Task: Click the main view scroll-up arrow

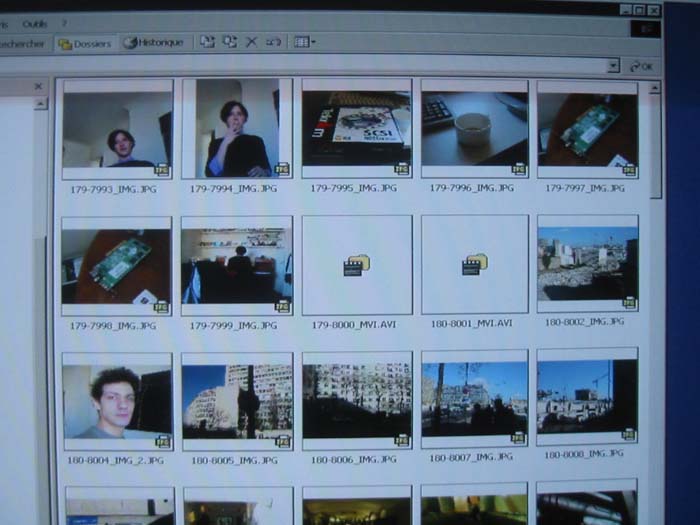Action: pyautogui.click(x=654, y=88)
